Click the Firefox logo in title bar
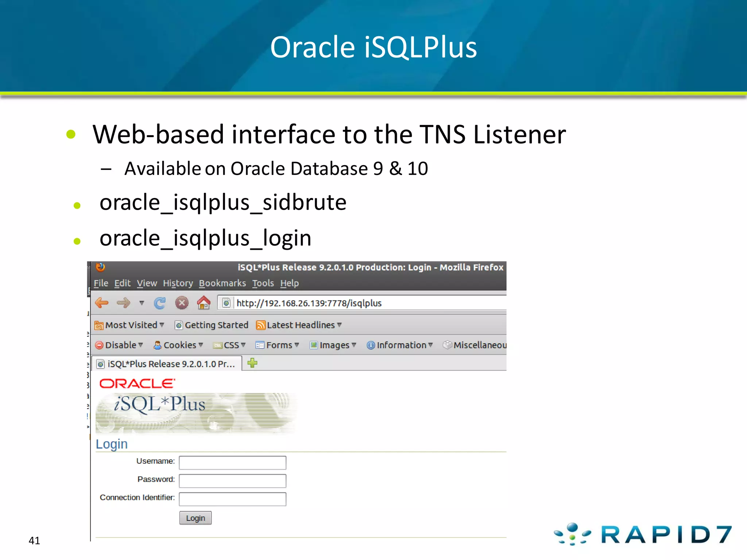Screen dimensions: 747x560 tap(100, 267)
